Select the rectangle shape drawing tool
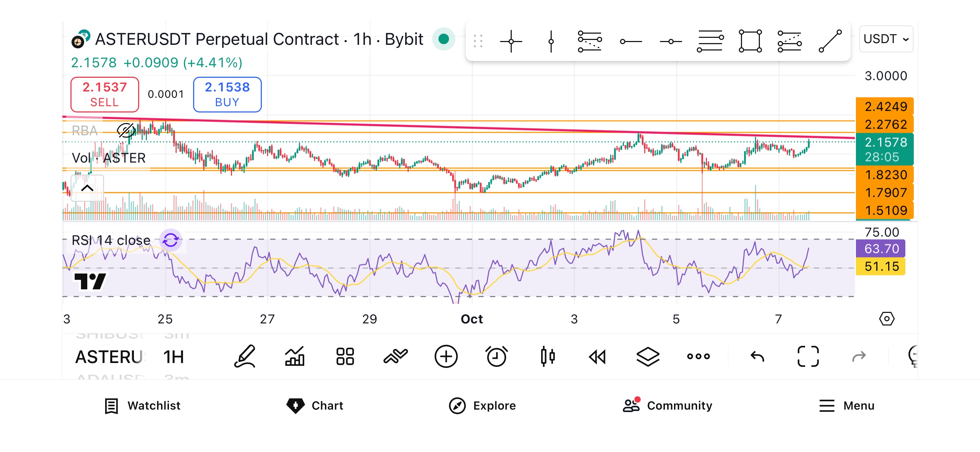The width and height of the screenshot is (980, 452). [x=750, y=41]
